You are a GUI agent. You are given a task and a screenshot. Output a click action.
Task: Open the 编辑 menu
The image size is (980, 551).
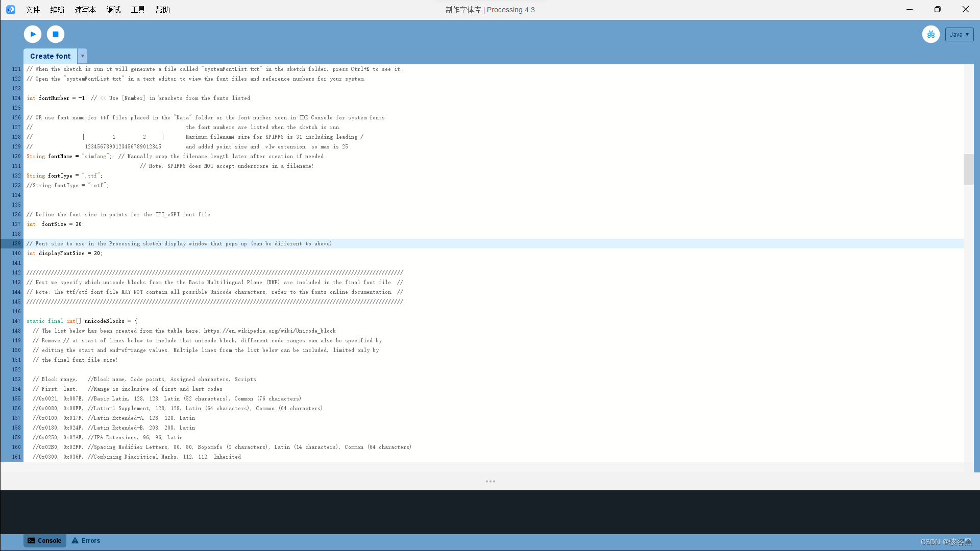coord(57,10)
